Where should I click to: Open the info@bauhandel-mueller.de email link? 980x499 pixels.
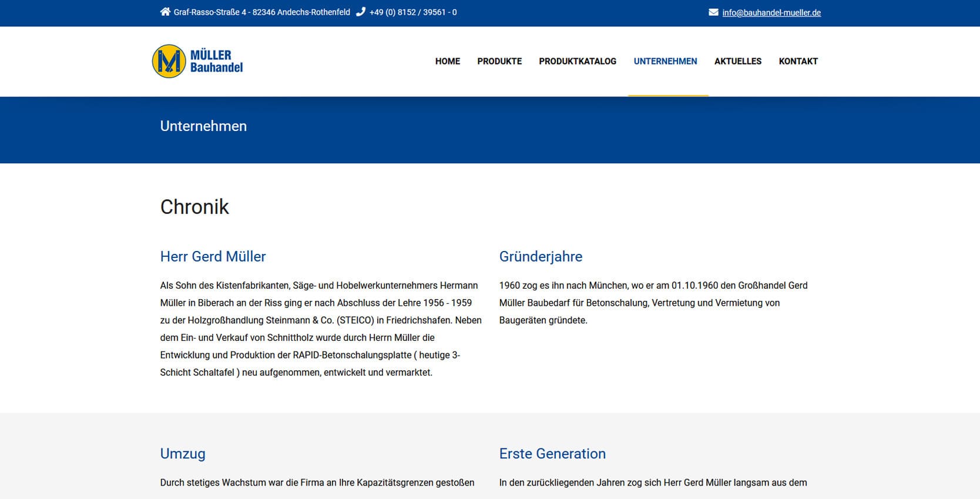point(771,12)
